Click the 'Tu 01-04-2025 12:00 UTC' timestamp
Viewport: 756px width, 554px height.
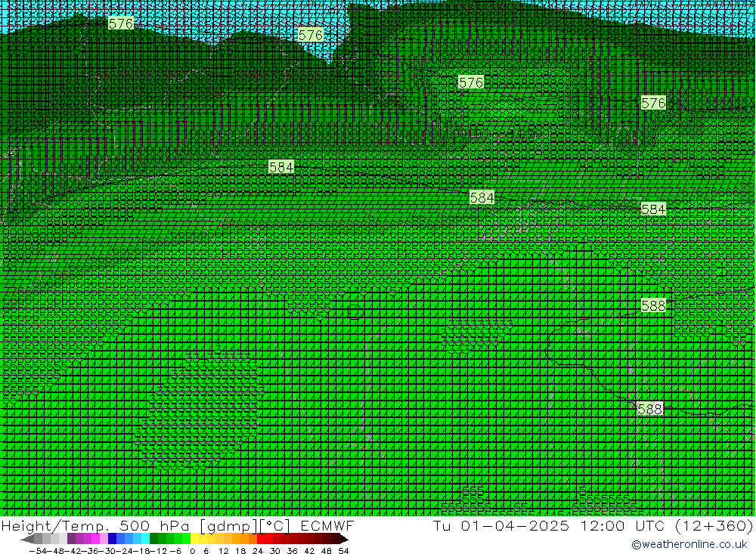tap(548, 525)
